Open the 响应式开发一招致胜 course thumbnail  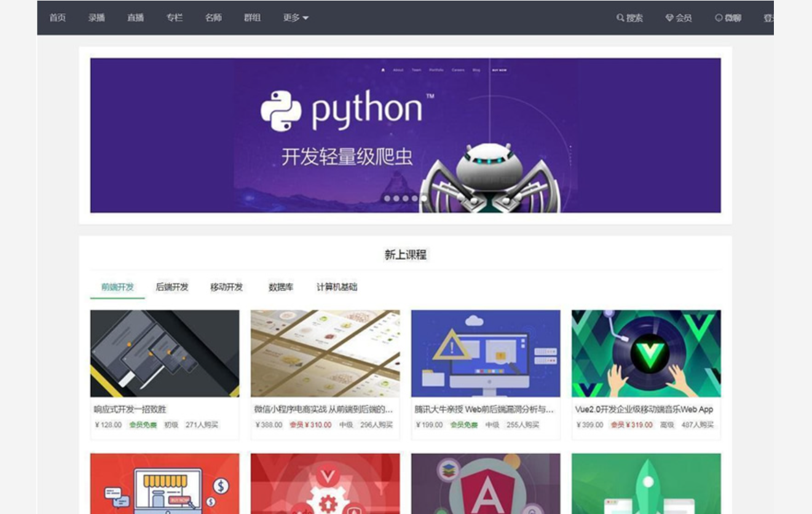[165, 353]
